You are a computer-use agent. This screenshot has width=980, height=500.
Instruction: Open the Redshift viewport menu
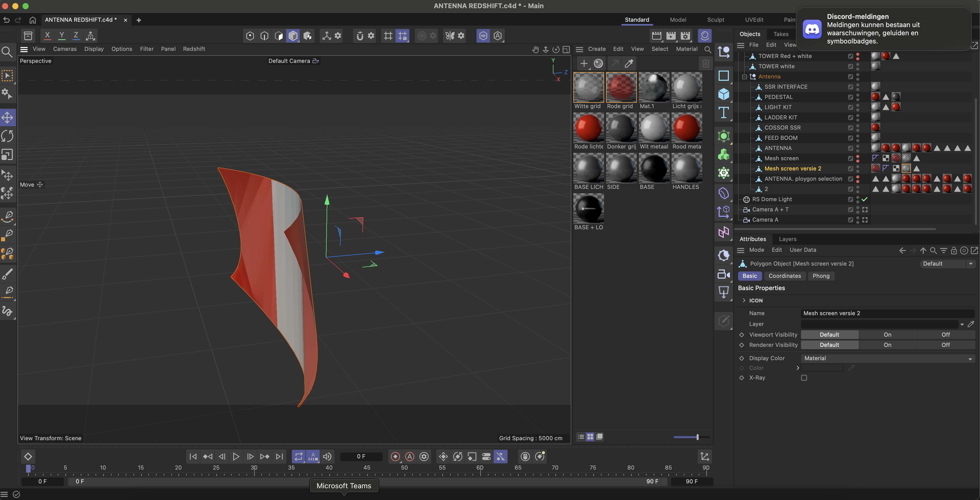coord(194,49)
